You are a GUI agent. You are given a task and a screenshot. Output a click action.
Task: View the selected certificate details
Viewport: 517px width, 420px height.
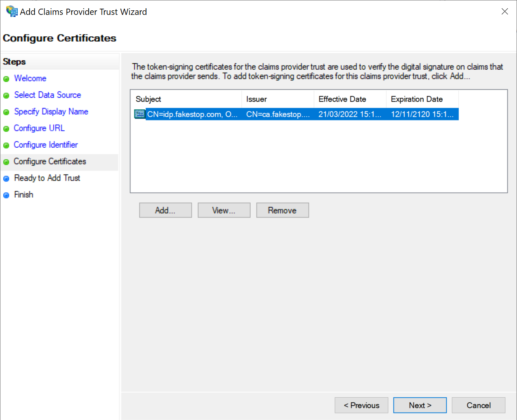click(224, 210)
